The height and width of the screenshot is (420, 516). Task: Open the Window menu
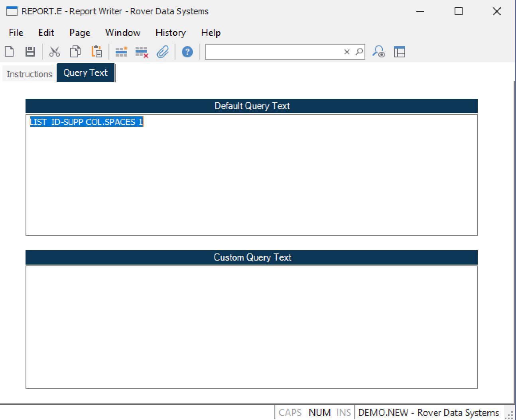122,33
